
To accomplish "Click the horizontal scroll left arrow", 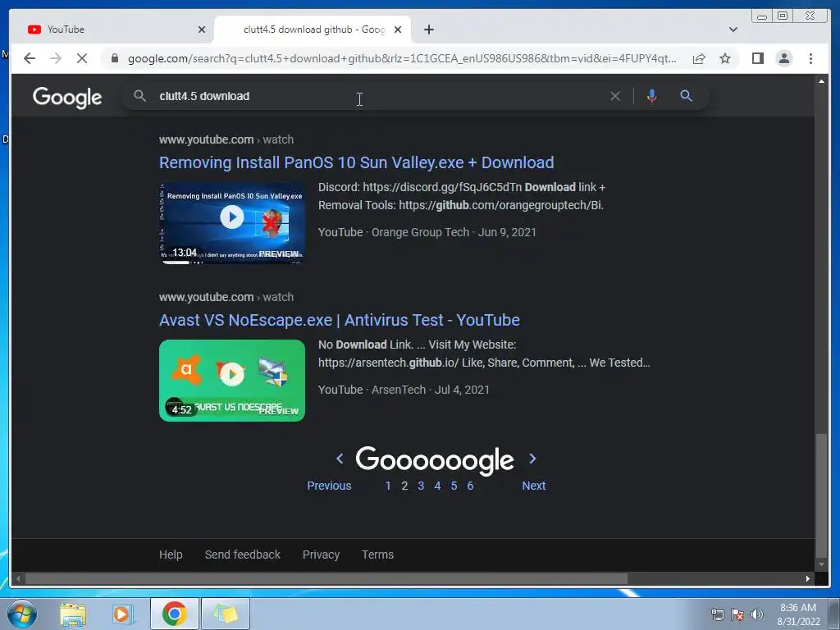I will coord(18,578).
